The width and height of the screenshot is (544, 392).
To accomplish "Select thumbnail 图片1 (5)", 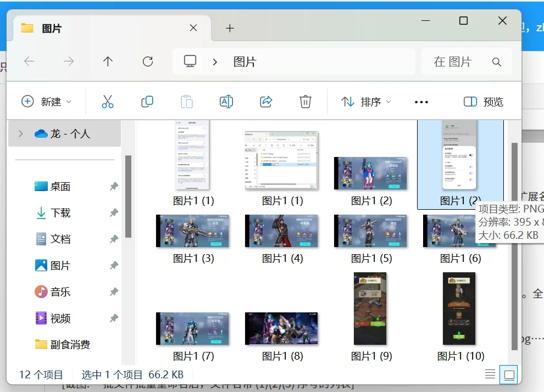I will 370,231.
